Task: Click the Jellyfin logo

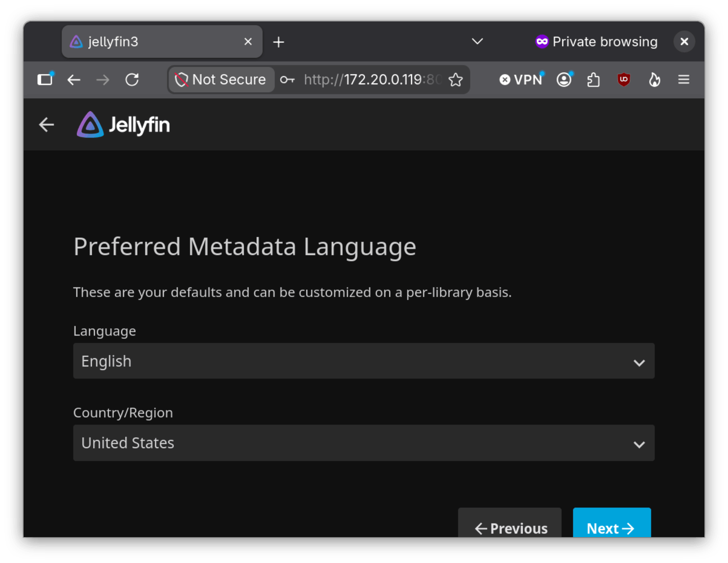Action: [x=123, y=124]
